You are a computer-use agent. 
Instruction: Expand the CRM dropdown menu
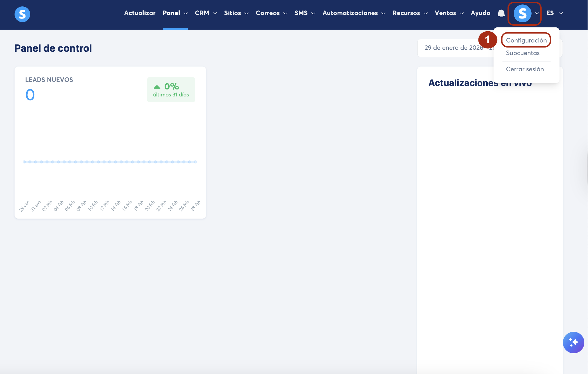[206, 13]
